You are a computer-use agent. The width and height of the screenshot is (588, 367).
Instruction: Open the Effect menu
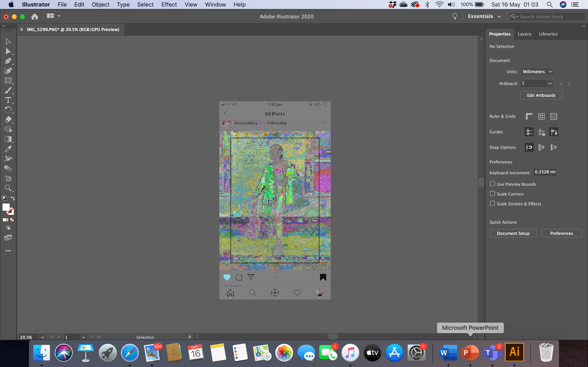tap(169, 4)
